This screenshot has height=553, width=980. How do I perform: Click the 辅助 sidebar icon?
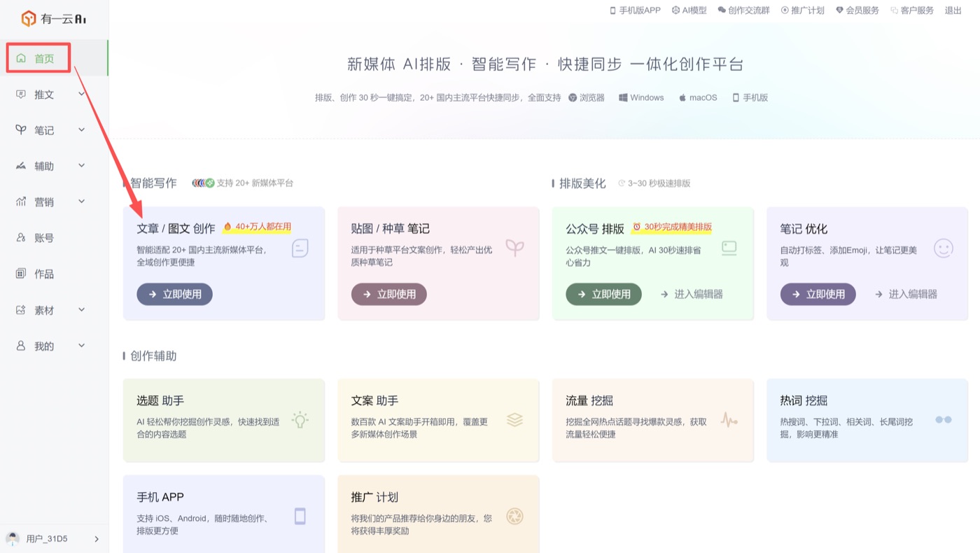coord(21,166)
